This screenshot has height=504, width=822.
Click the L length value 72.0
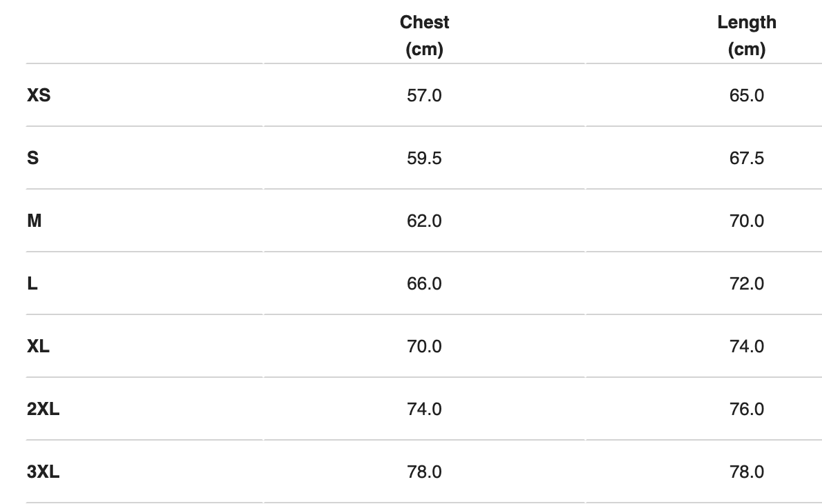[747, 283]
